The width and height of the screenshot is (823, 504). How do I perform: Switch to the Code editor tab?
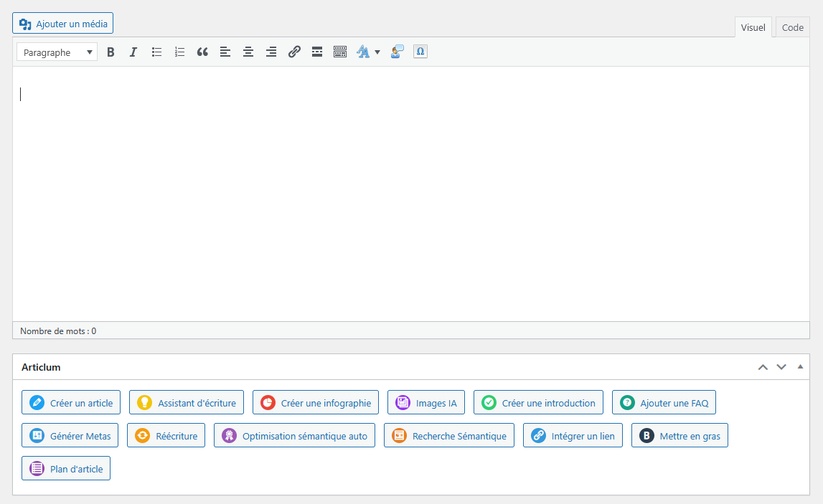pyautogui.click(x=792, y=28)
